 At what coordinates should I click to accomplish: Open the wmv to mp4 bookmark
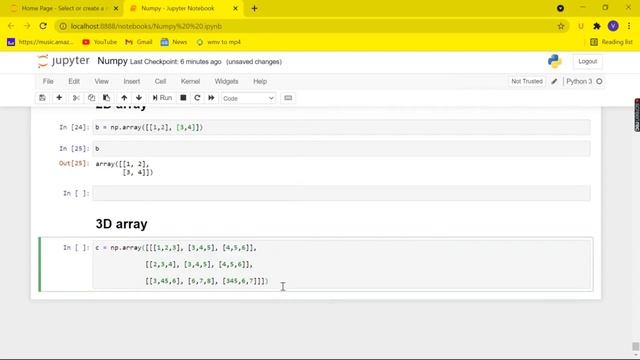pyautogui.click(x=219, y=42)
